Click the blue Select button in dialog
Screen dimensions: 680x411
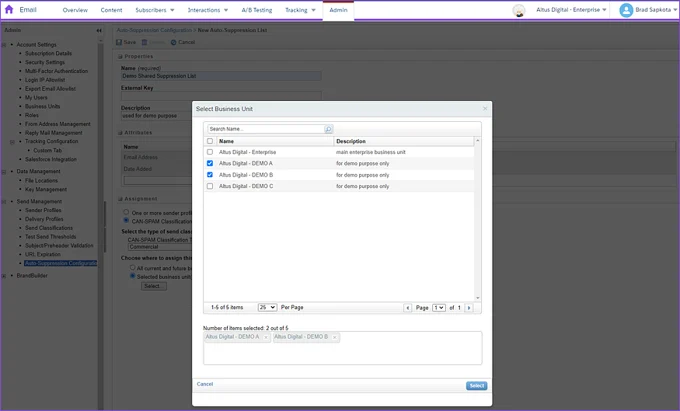[477, 386]
